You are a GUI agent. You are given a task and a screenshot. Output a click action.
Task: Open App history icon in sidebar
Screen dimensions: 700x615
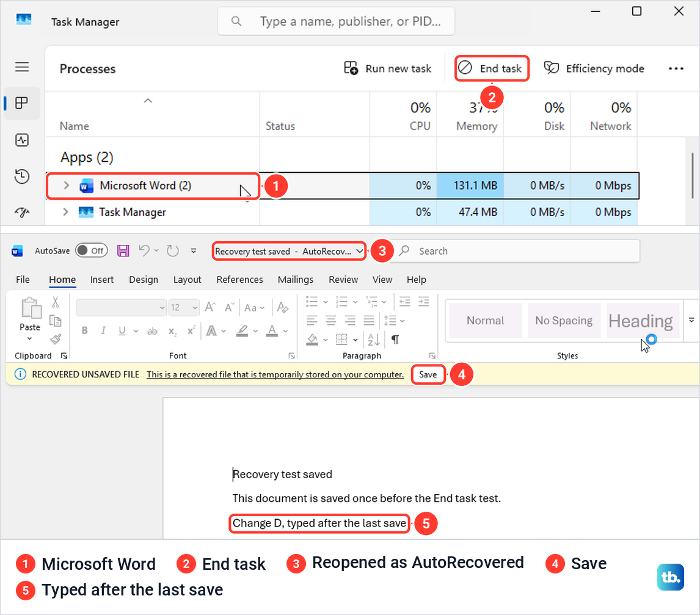click(22, 176)
